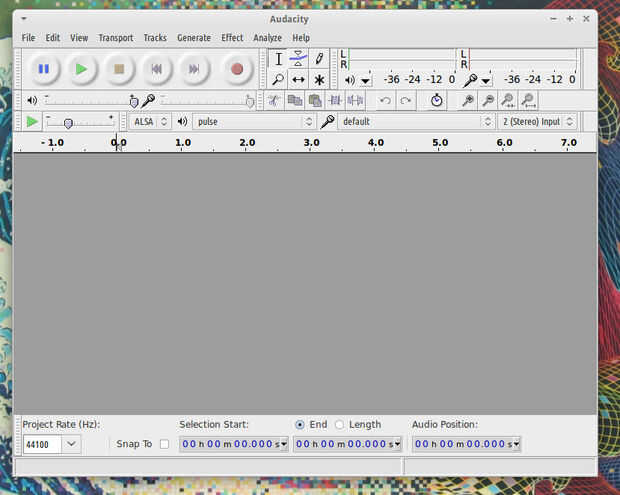Open Sync-Lock tracks clock icon
Viewport: 620px width, 495px height.
pyautogui.click(x=437, y=100)
